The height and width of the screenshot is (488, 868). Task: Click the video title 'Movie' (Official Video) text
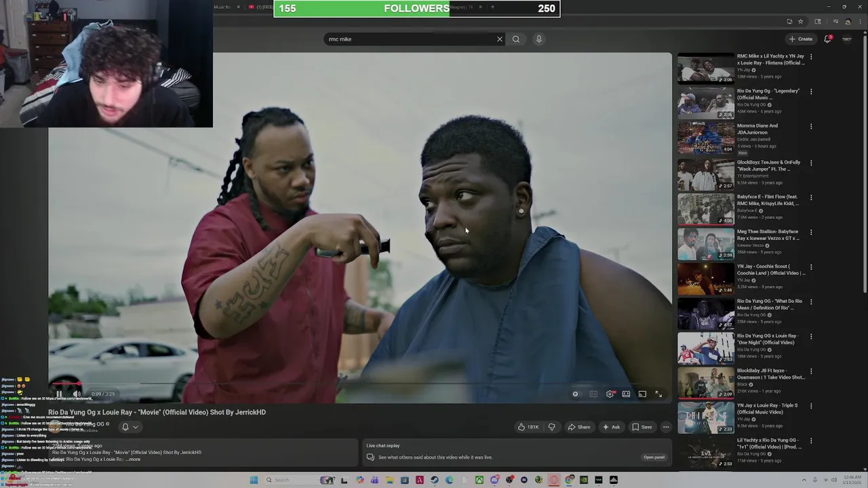coord(157,412)
